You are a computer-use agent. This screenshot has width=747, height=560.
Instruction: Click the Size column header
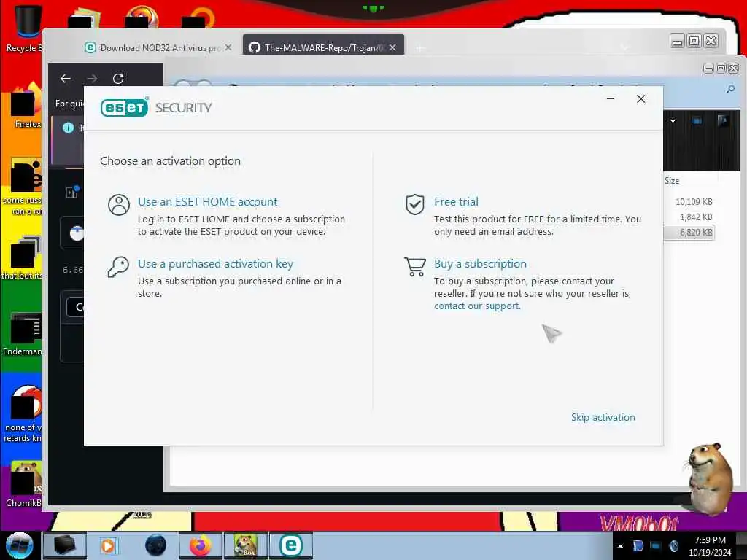[672, 181]
